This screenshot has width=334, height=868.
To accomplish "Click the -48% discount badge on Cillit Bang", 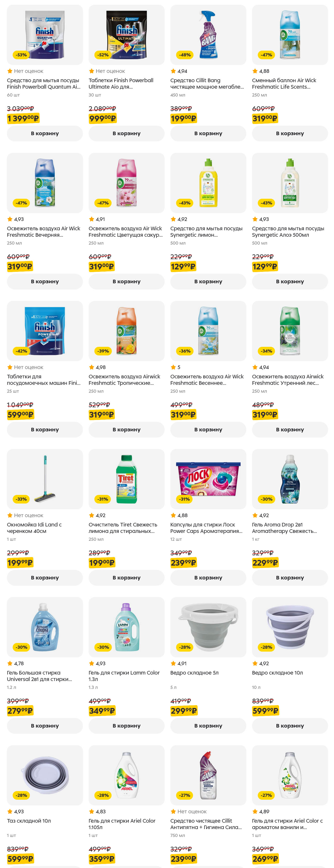I will point(185,55).
